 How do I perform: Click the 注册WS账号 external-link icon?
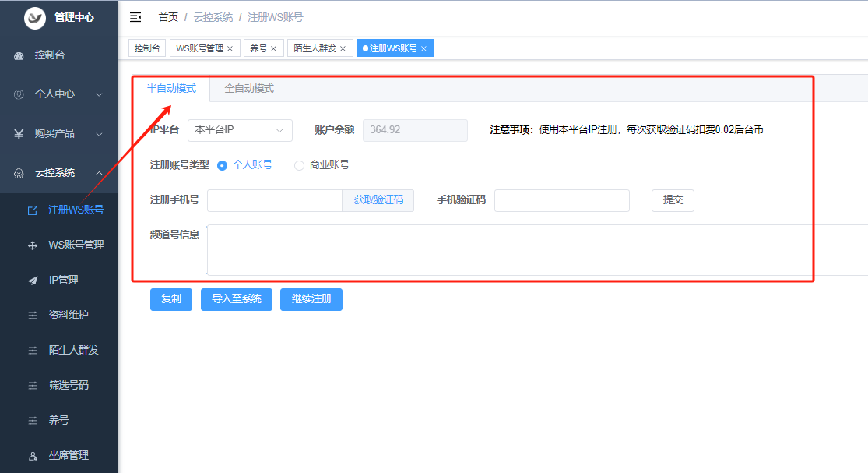33,210
